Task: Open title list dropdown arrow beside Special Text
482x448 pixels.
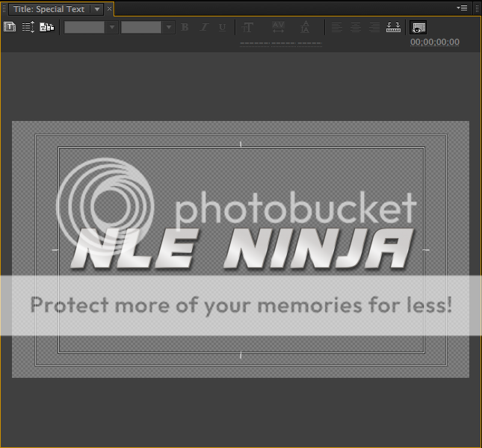Action: tap(97, 9)
